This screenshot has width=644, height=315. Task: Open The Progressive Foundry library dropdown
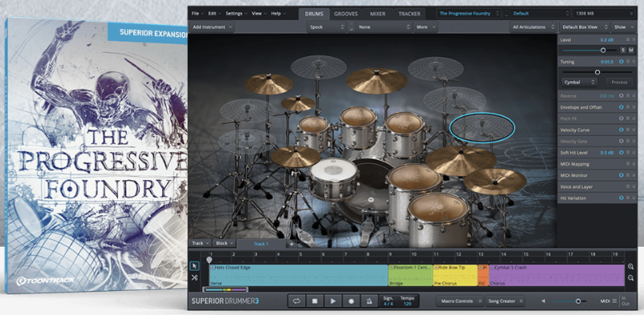(468, 14)
